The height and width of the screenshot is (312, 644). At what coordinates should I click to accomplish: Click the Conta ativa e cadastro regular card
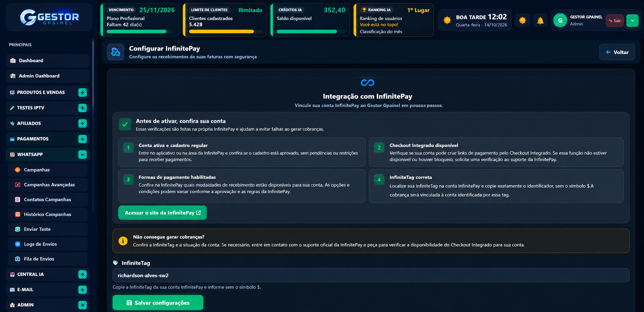click(x=242, y=152)
